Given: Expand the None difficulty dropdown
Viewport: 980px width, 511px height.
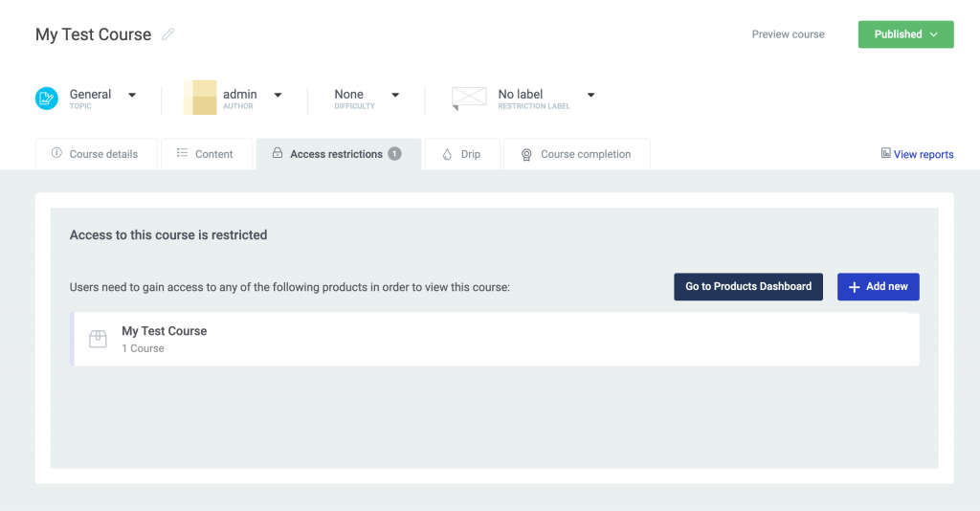Looking at the screenshot, I should 395,95.
